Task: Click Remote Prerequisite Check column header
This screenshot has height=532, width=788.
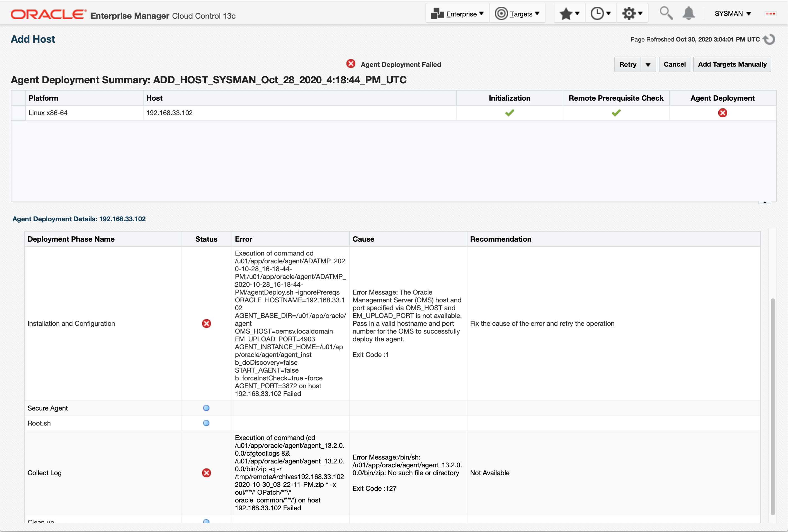Action: (616, 98)
